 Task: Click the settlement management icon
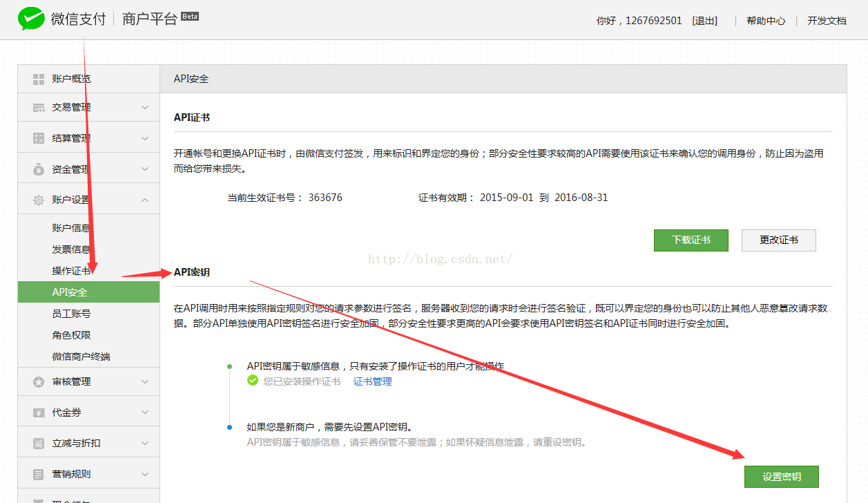tap(39, 138)
